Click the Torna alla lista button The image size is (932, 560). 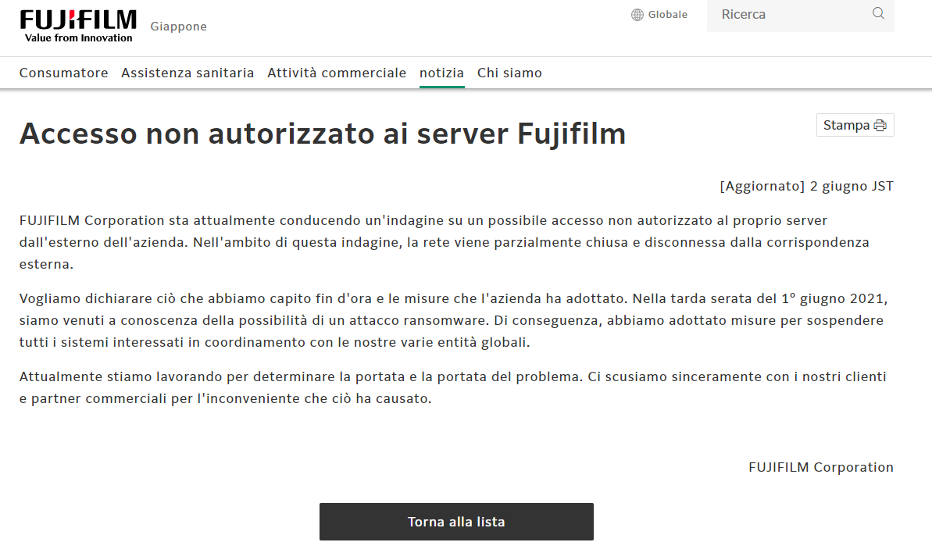(x=456, y=522)
